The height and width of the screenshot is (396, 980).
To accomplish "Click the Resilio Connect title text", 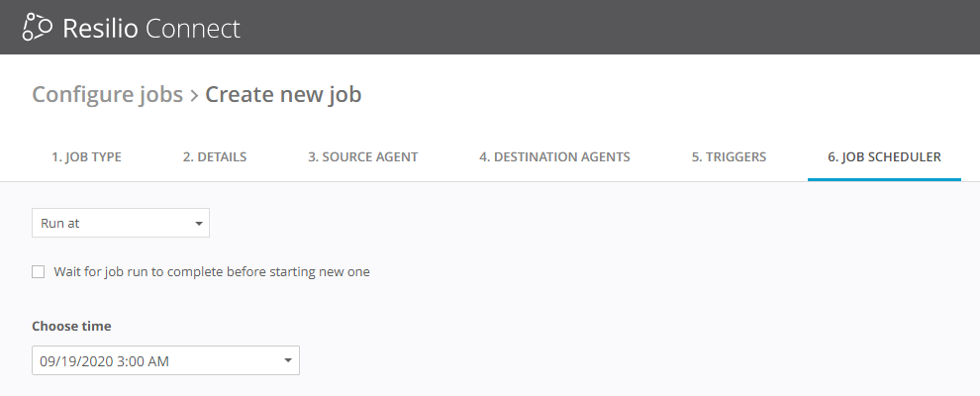I will 151,28.
